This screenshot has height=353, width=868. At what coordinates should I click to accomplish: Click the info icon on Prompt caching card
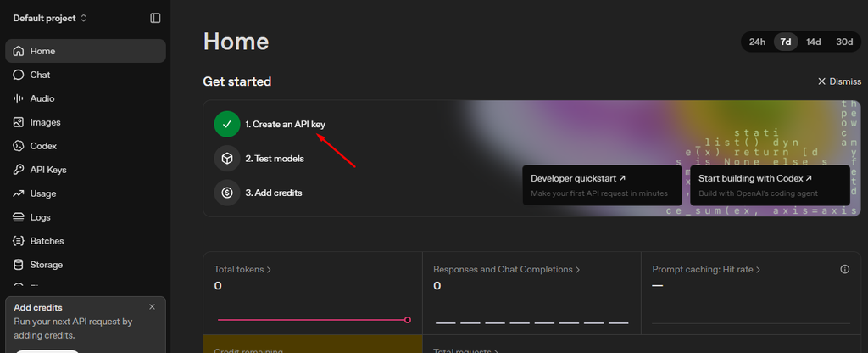point(845,269)
